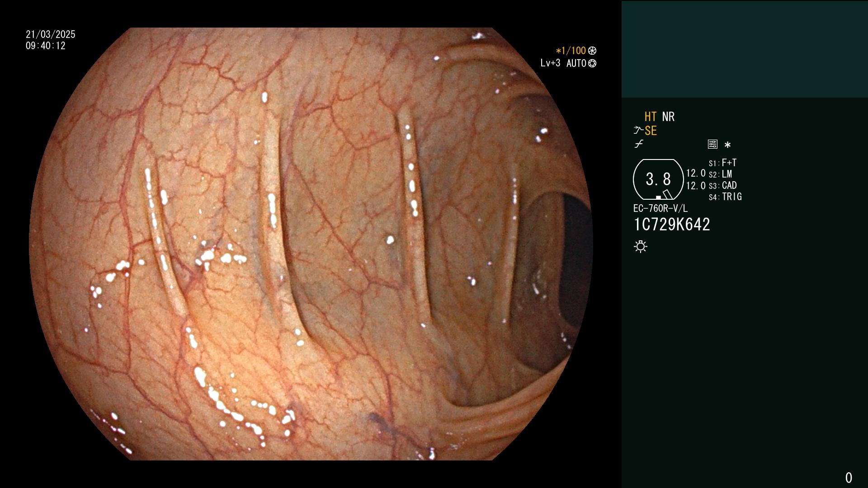Click the AUTO iris mode label

(576, 63)
